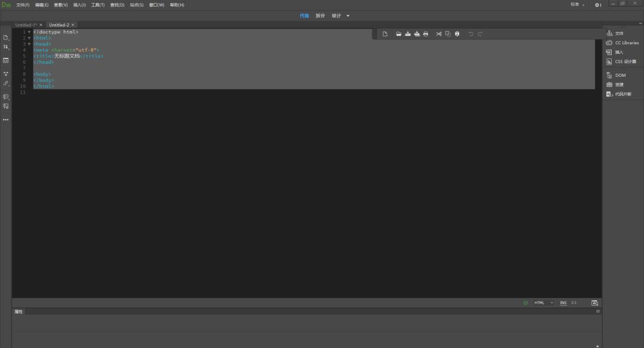Switch to 拆分 split view
This screenshot has width=644, height=348.
320,16
